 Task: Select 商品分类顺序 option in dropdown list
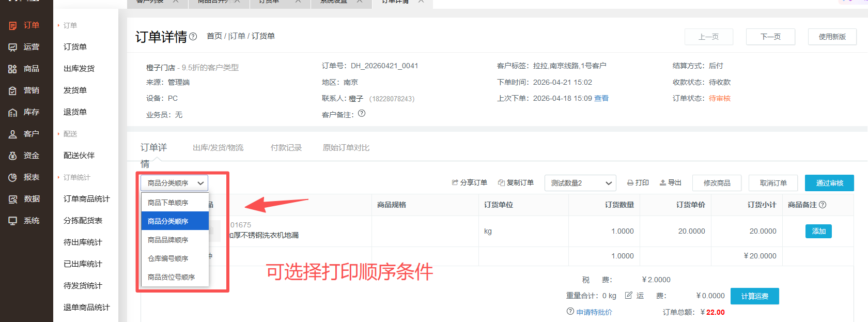click(x=175, y=221)
